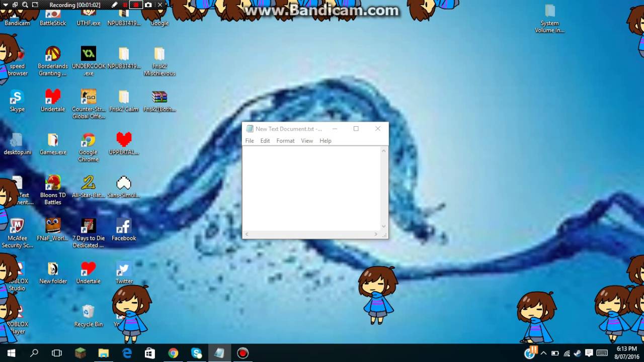Screen dimensions: 644x362
Task: Select the Counter-Strike Global Offensive icon
Action: pyautogui.click(x=89, y=104)
